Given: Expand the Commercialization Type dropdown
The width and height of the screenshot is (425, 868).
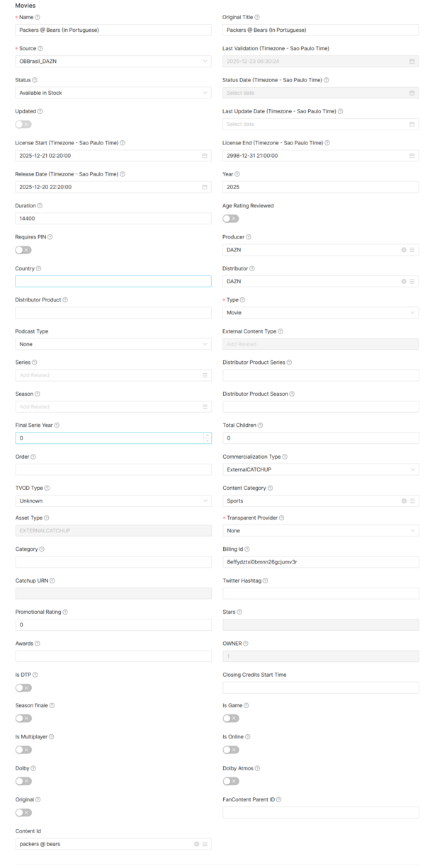Looking at the screenshot, I should point(320,469).
